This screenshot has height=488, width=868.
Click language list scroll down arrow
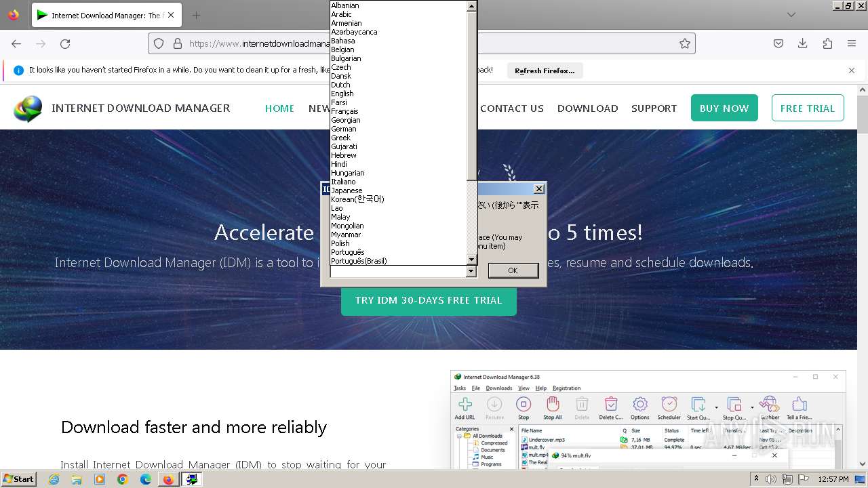click(472, 260)
